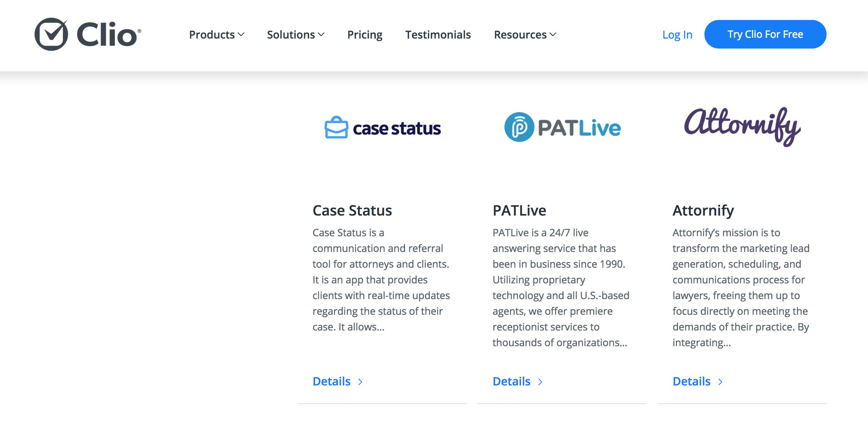Viewport: 868px width, 434px height.
Task: Click the PATLive description starting 'PATLive is a 24/7'
Action: [x=561, y=287]
